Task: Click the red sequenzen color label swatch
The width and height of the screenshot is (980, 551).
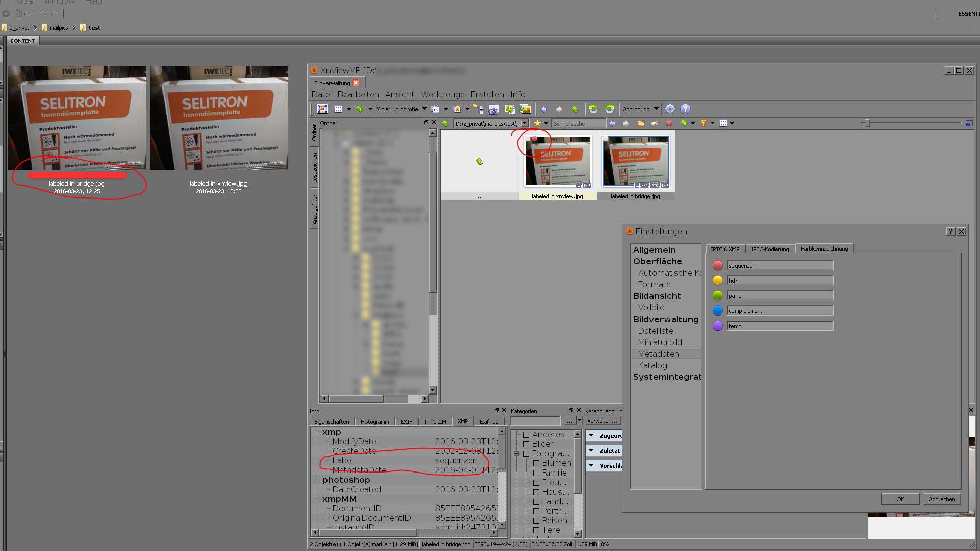Action: [718, 266]
